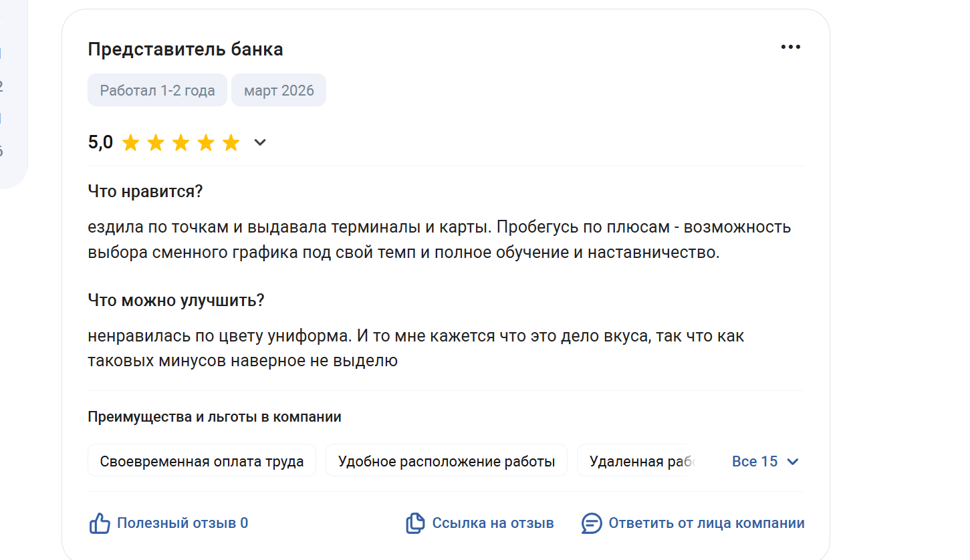Open the three-dot review options menu
The width and height of the screenshot is (970, 560).
[790, 47]
